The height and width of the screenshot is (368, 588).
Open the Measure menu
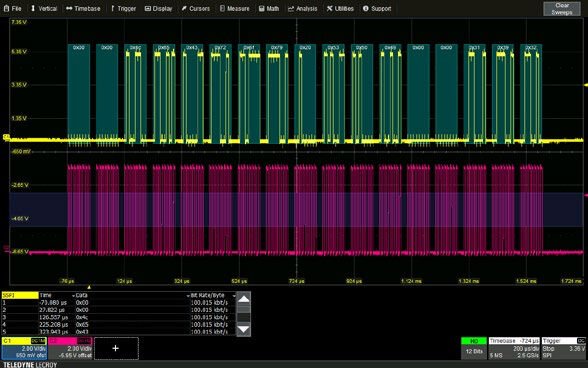pyautogui.click(x=235, y=8)
